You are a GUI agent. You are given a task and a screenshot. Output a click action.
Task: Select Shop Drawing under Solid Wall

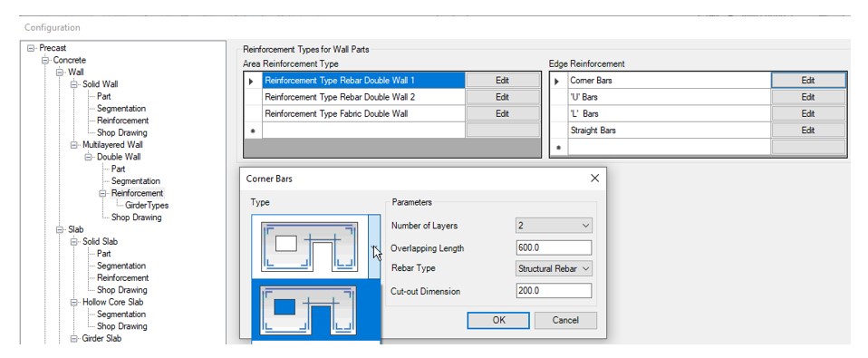pyautogui.click(x=121, y=133)
